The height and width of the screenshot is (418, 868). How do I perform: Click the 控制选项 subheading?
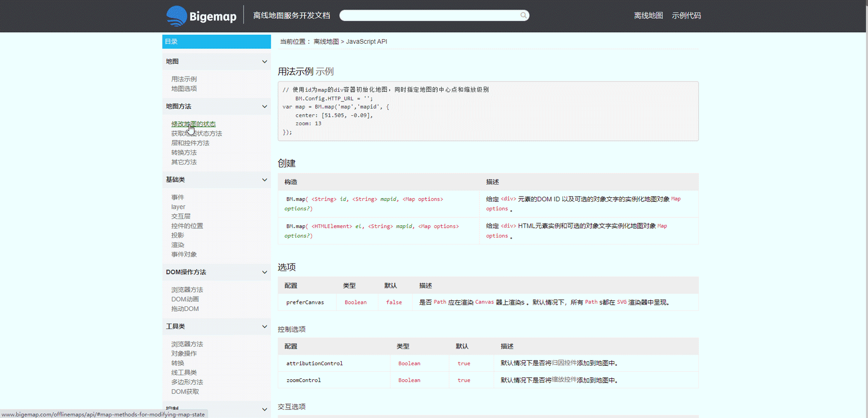tap(291, 329)
